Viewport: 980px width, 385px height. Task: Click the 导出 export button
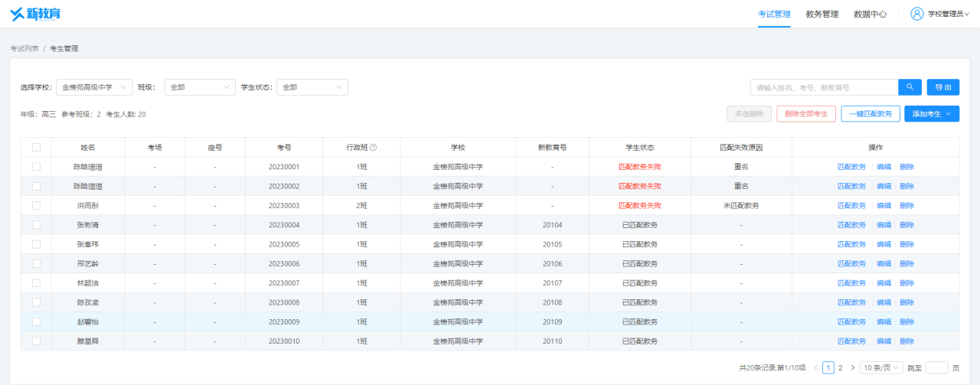coord(943,87)
